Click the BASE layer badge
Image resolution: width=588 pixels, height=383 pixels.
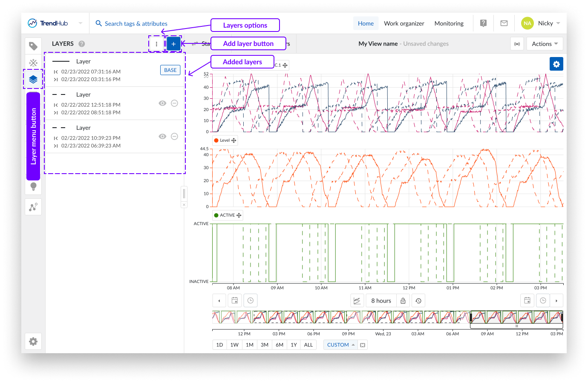[170, 70]
